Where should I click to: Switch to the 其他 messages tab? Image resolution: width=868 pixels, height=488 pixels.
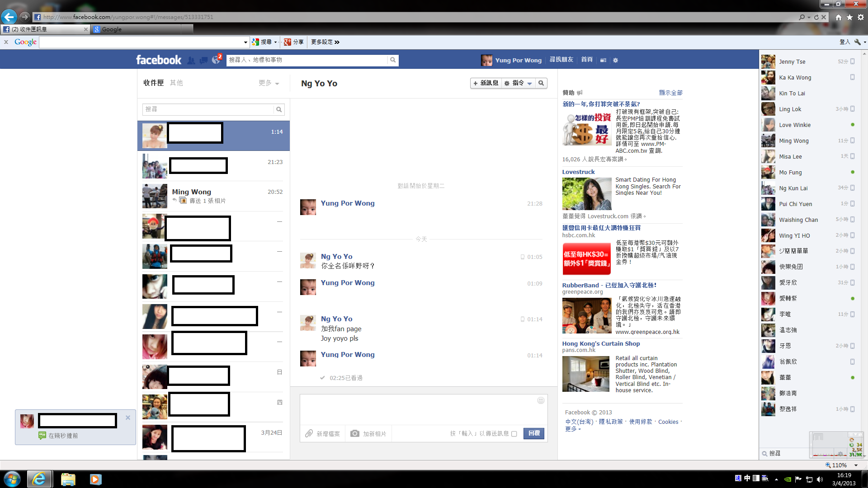(x=176, y=83)
